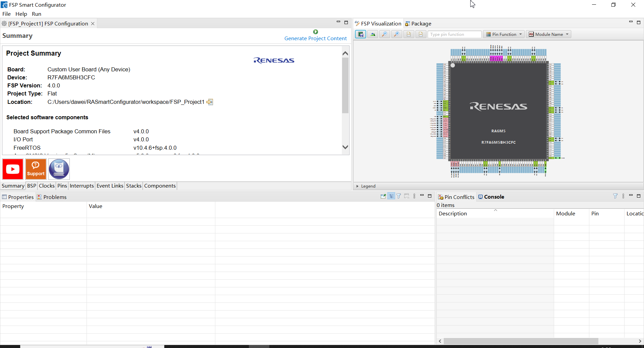Click the save package image toolbar icon

pyautogui.click(x=361, y=34)
